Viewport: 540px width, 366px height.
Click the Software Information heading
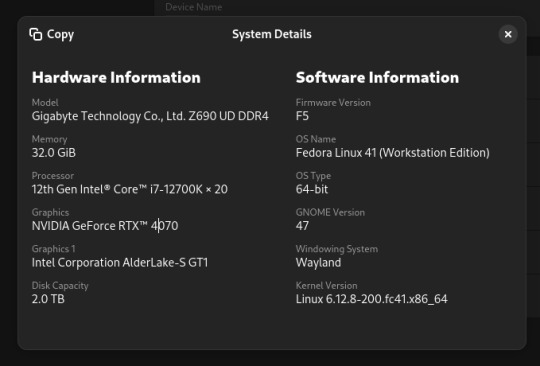point(377,77)
